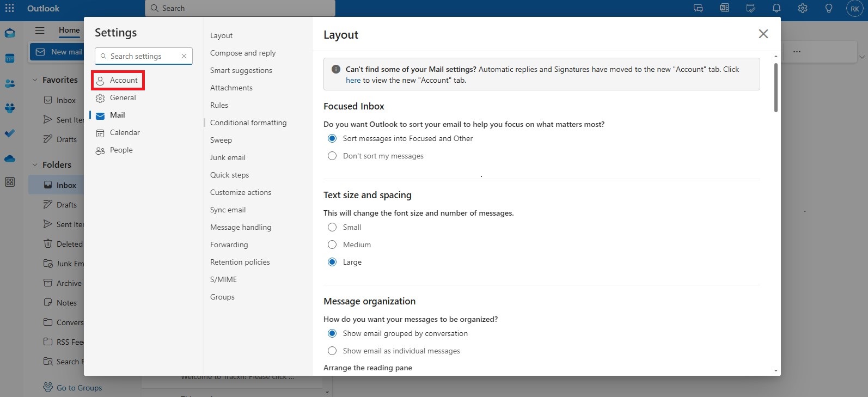Open Message handling settings
Viewport: 868px width, 397px height.
tap(241, 227)
